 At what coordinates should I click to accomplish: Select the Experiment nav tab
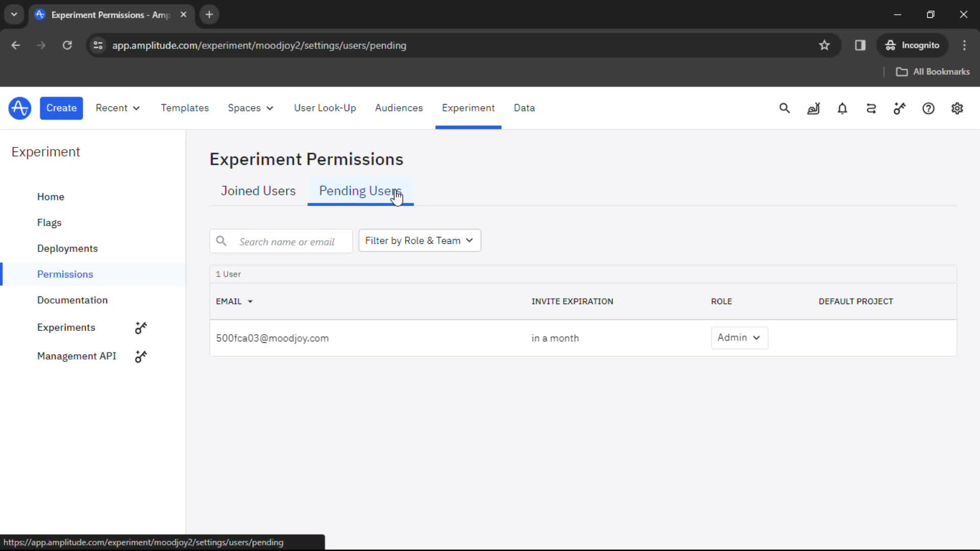click(x=468, y=108)
